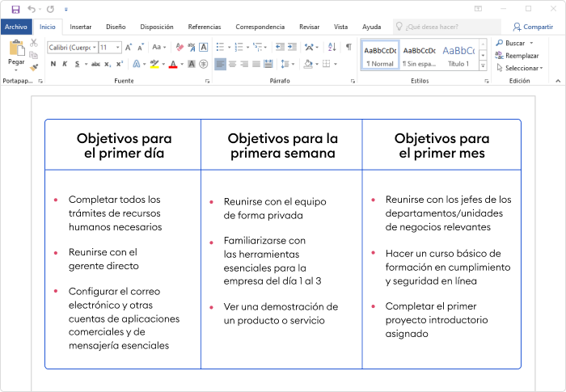
Task: Adjust line and paragraph spacing
Action: coord(285,64)
